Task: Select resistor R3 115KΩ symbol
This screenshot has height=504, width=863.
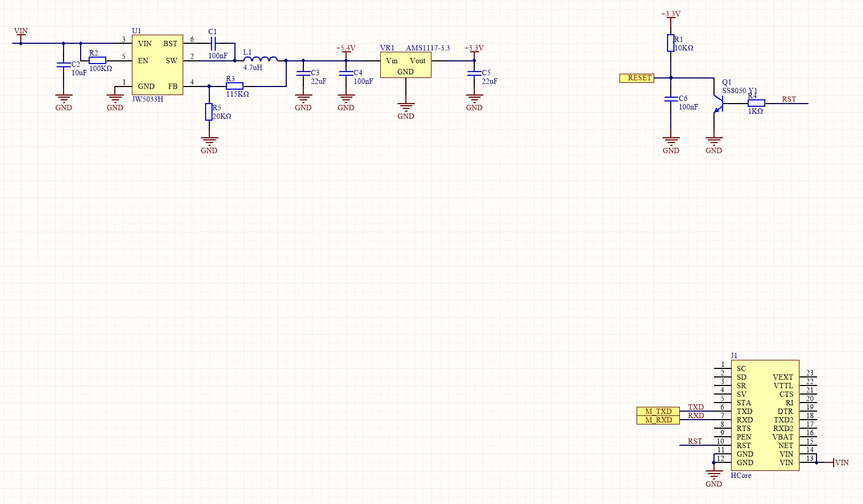Action: [x=234, y=86]
